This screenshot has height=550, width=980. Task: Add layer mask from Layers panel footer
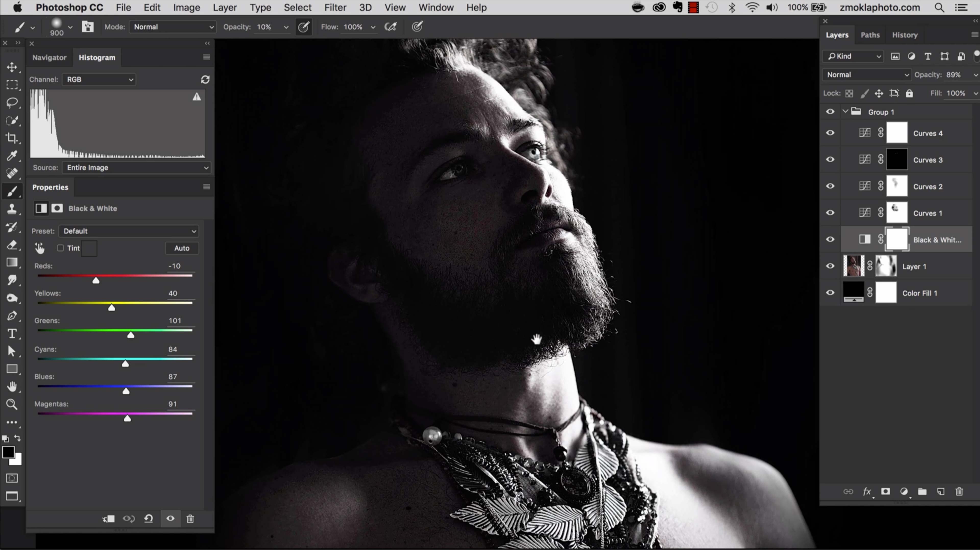tap(886, 491)
